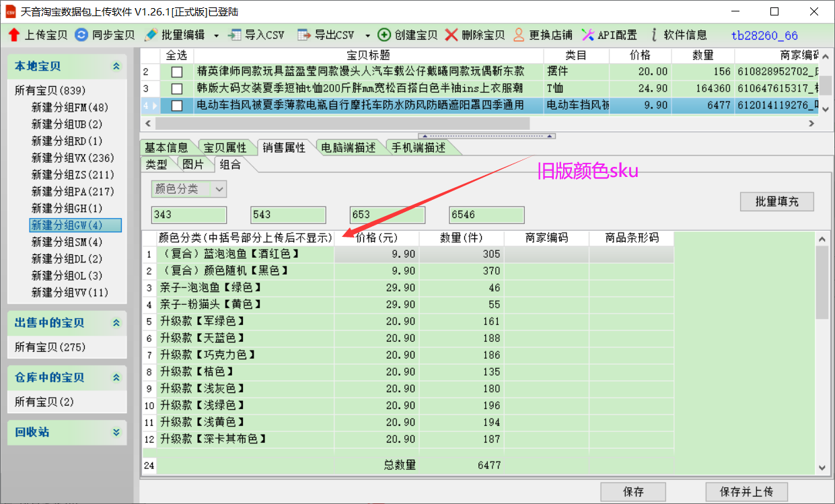Click the sync items icon

[x=81, y=35]
